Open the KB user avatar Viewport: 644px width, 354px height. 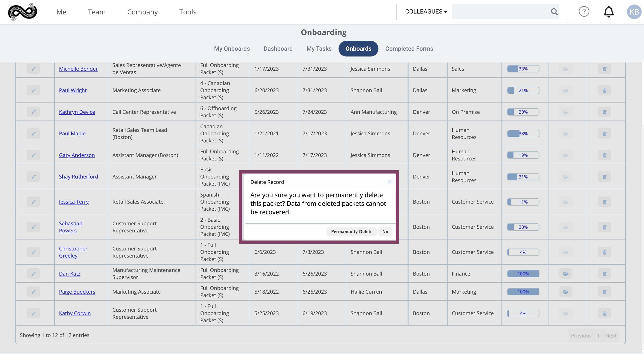click(634, 12)
